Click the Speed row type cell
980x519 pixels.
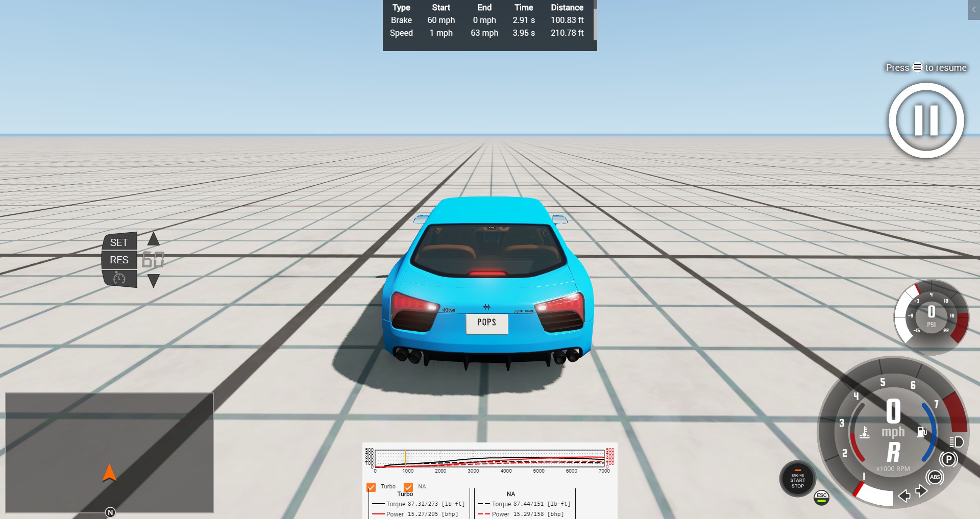tap(401, 33)
